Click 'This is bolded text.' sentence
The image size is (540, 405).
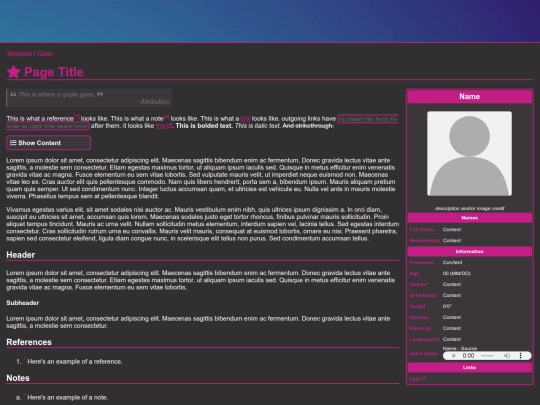point(204,126)
